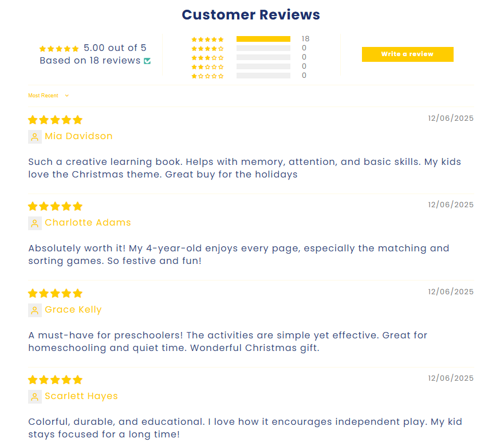Viewport: 504px width, 446px height.
Task: Click Mia Davidson's user avatar icon
Action: click(34, 137)
